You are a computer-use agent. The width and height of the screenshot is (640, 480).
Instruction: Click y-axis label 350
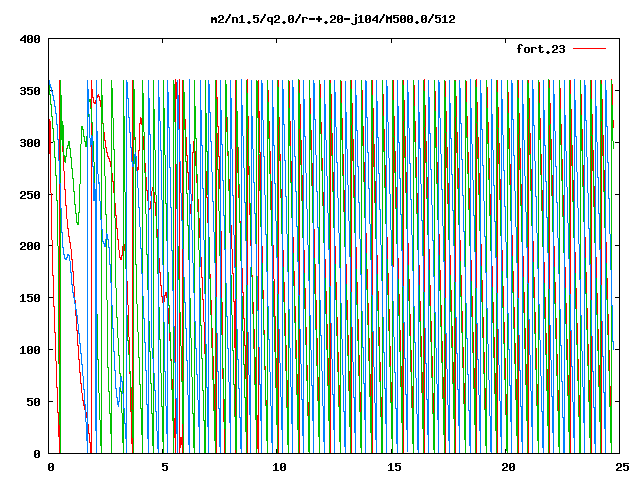pos(30,91)
